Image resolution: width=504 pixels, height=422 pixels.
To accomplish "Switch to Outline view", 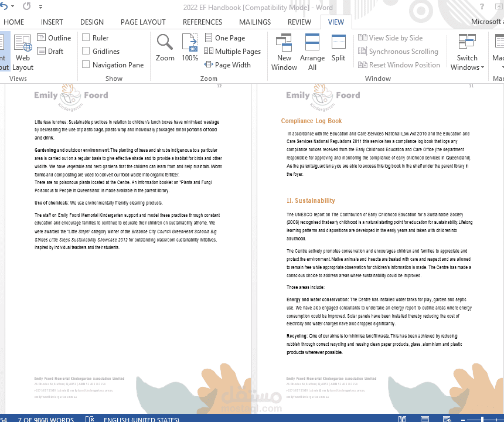I will 54,38.
